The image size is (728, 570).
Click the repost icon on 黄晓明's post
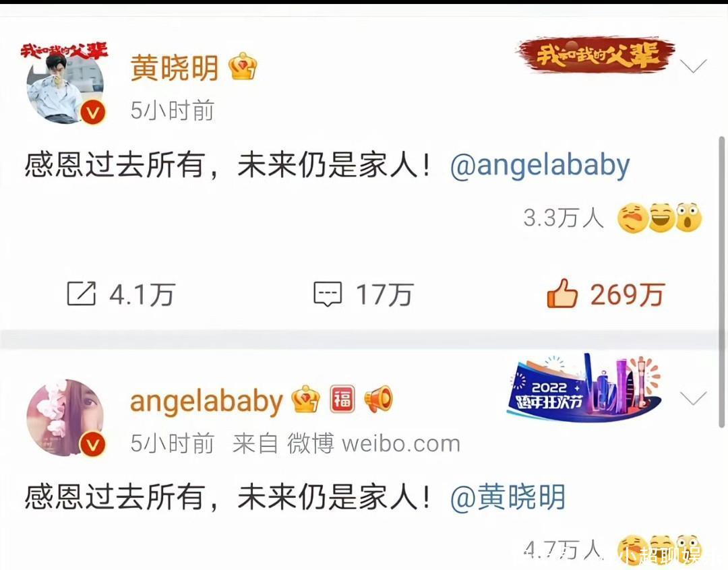pyautogui.click(x=82, y=294)
